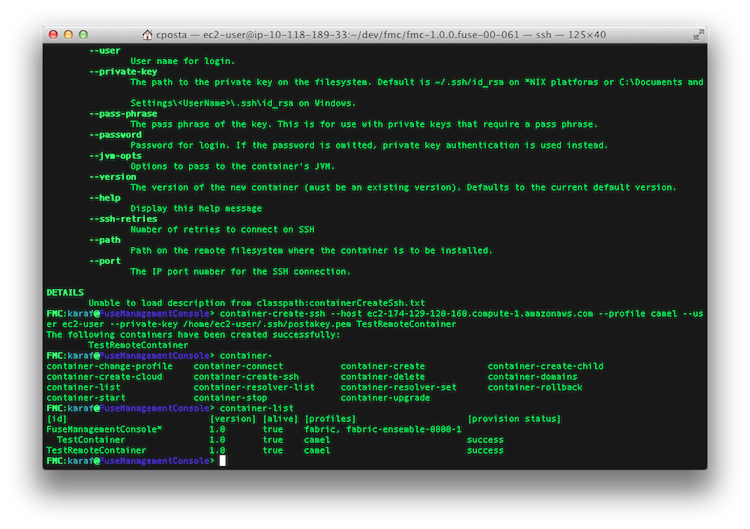Click 'container-create-ssh' completion entry
This screenshot has width=750, height=529.
tap(246, 377)
